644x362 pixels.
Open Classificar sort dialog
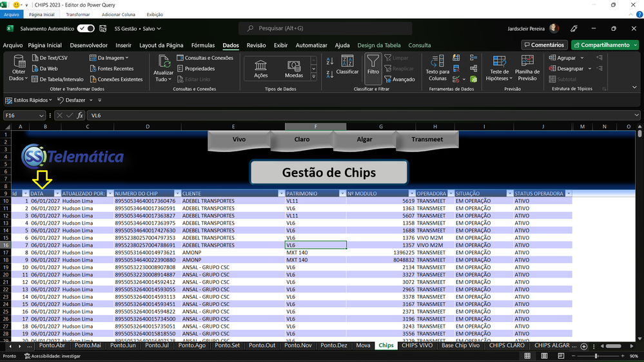pos(347,65)
